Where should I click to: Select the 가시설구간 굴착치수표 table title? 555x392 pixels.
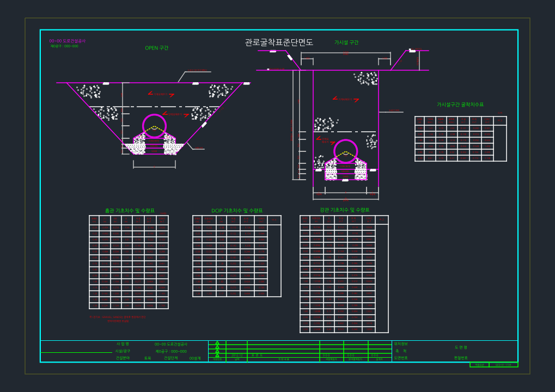tap(460, 105)
